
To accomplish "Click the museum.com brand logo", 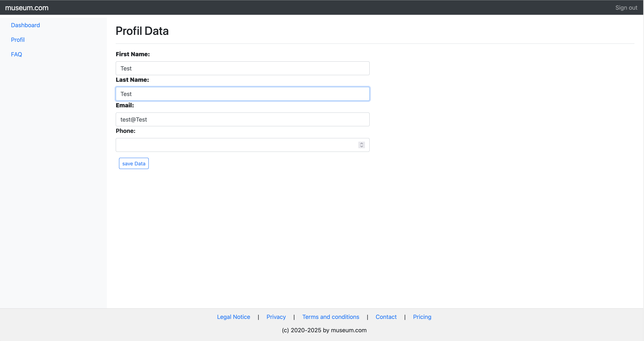I will (27, 8).
